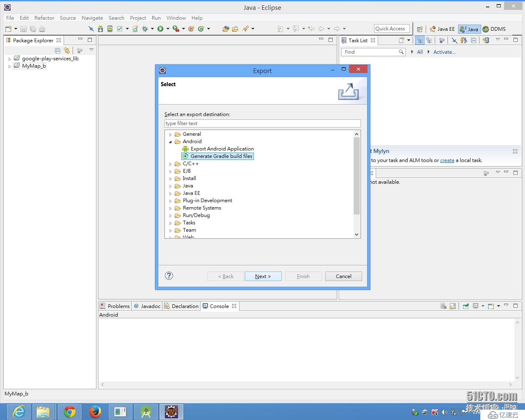Image resolution: width=525 pixels, height=420 pixels.
Task: Click the Debug bug icon
Action: point(145,29)
